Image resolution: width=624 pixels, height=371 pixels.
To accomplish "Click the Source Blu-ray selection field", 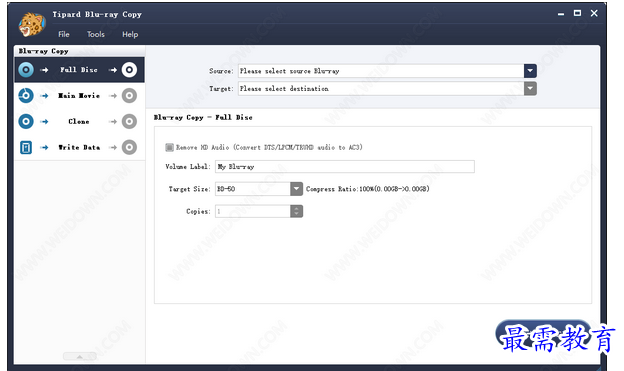I will click(x=381, y=71).
